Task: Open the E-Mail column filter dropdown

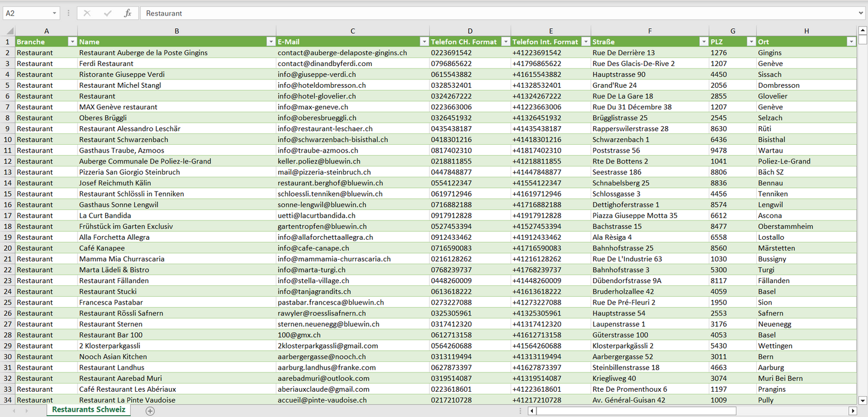Action: (x=423, y=42)
